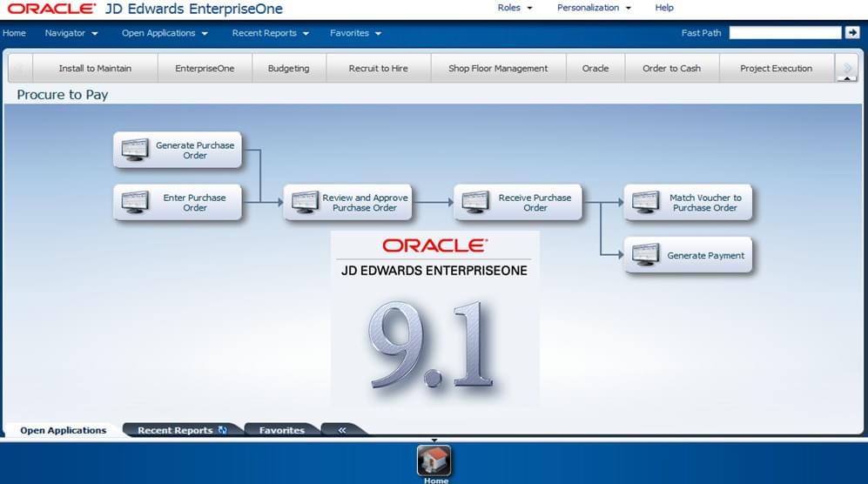Open the Roles dropdown
This screenshot has width=868, height=484.
point(515,8)
